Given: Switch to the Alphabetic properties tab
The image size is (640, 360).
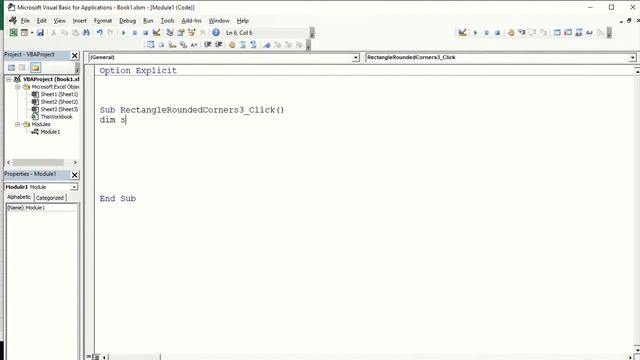Looking at the screenshot, I should (x=19, y=197).
